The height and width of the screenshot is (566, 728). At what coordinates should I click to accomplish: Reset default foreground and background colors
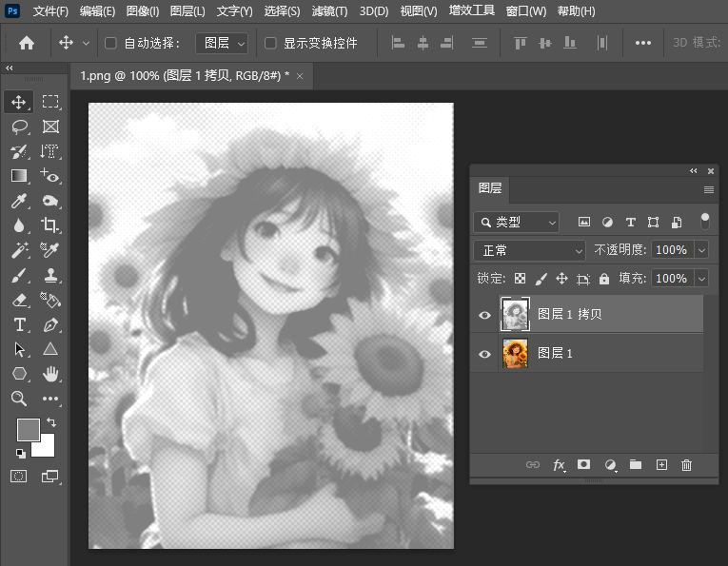pos(20,453)
